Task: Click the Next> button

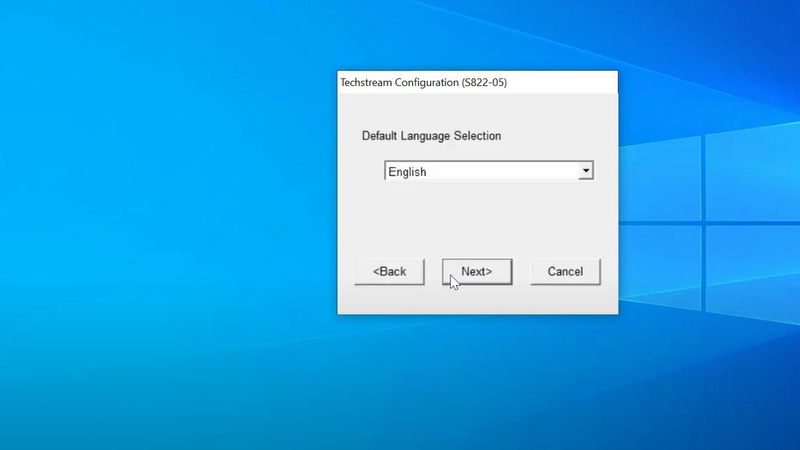Action: [476, 272]
